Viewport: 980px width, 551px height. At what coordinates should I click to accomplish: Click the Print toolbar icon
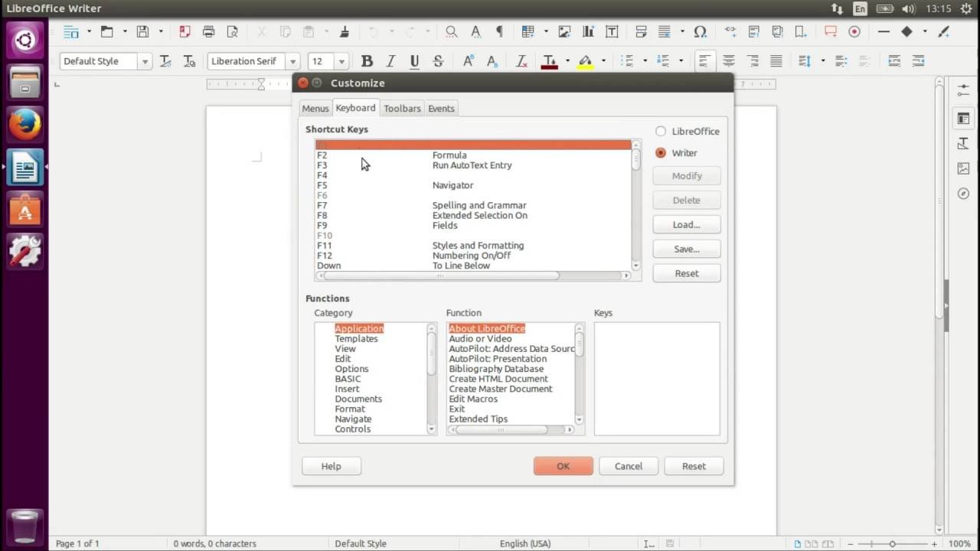tap(208, 32)
